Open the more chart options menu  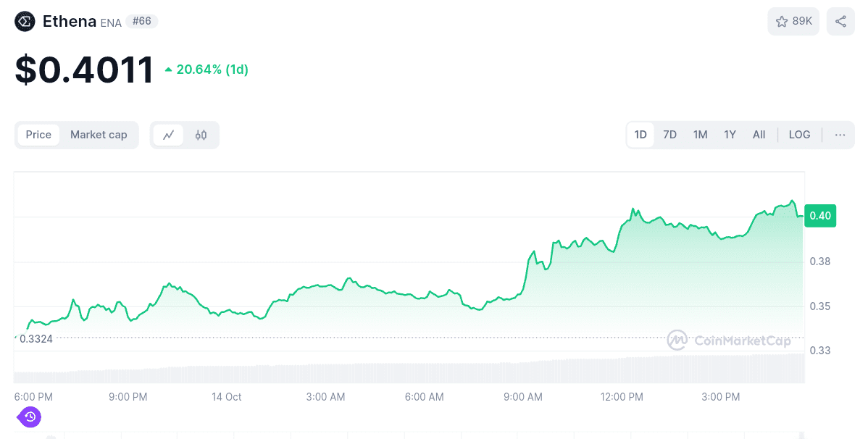839,135
